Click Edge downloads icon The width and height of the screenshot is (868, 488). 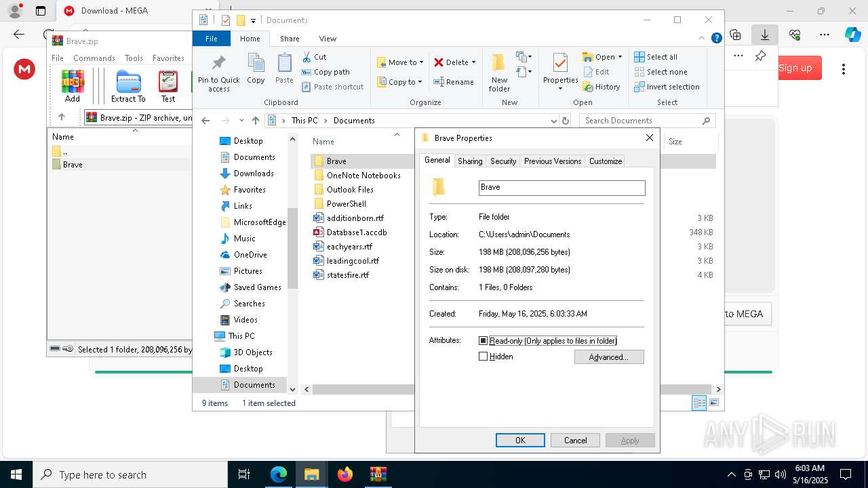tap(765, 35)
